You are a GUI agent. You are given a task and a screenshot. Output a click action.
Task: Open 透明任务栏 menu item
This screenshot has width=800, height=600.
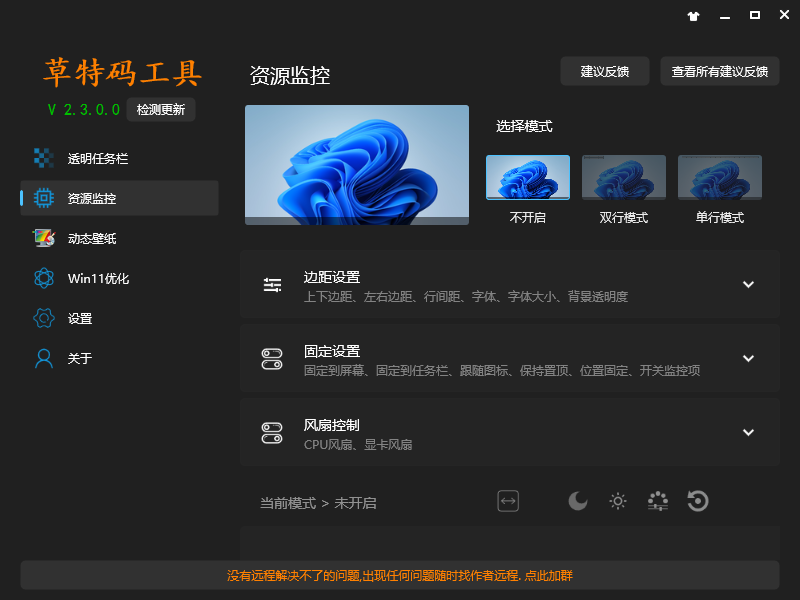tap(119, 158)
